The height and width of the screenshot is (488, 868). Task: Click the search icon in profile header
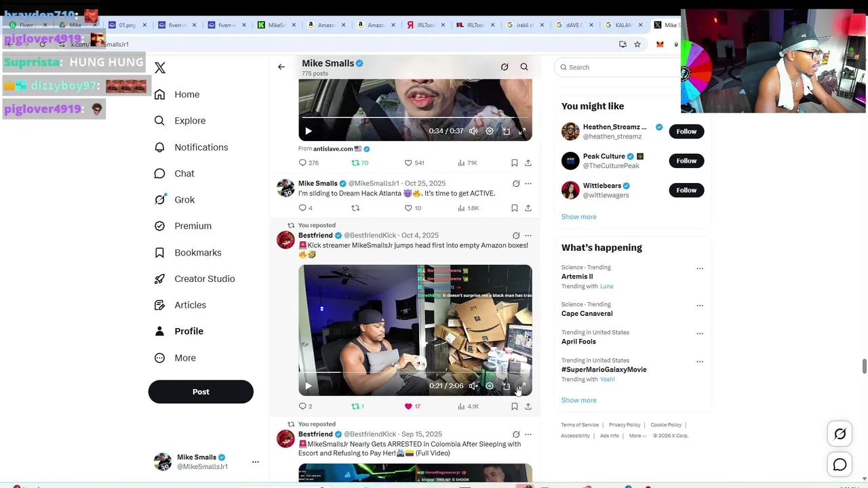(x=524, y=67)
